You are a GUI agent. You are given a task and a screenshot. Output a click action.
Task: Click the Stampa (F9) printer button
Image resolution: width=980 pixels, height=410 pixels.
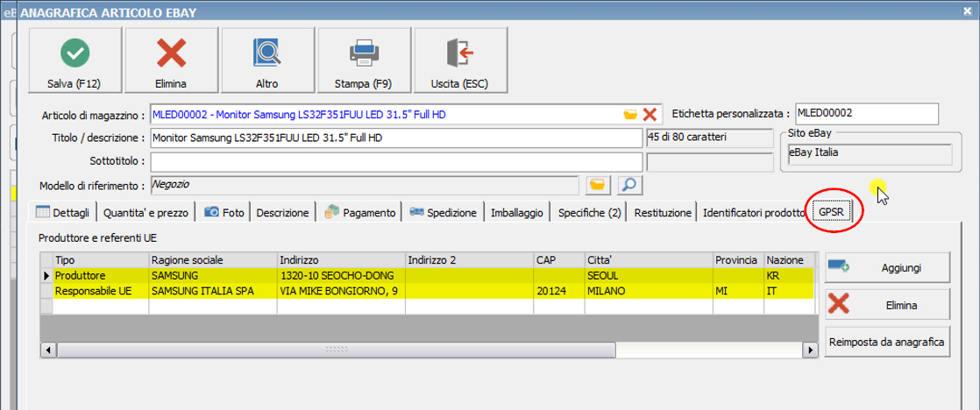(363, 60)
